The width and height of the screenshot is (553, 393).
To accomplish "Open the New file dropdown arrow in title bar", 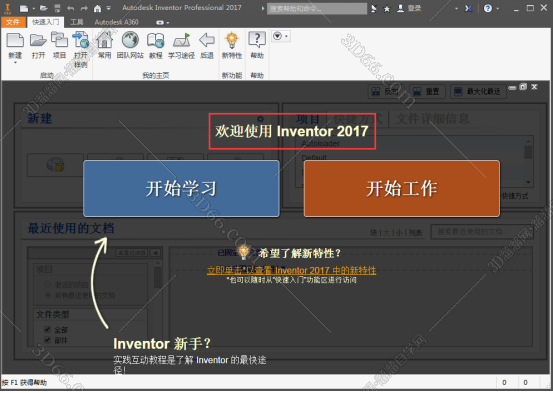I will 34,8.
